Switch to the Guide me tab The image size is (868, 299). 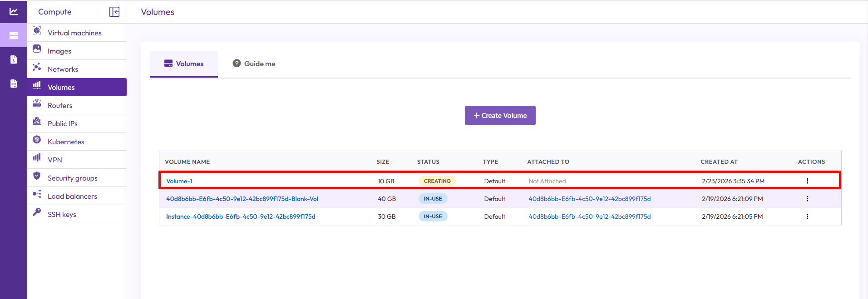coord(254,64)
